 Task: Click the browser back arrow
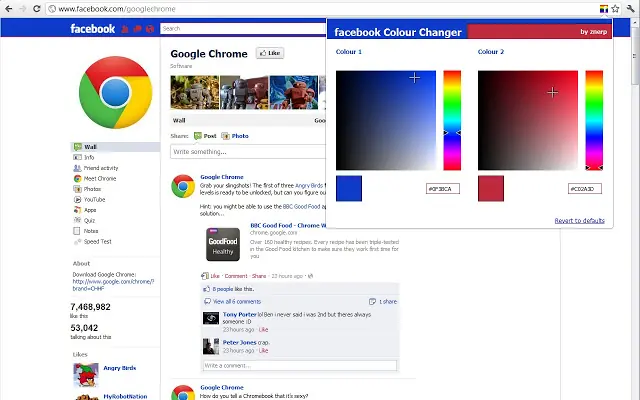click(9, 9)
